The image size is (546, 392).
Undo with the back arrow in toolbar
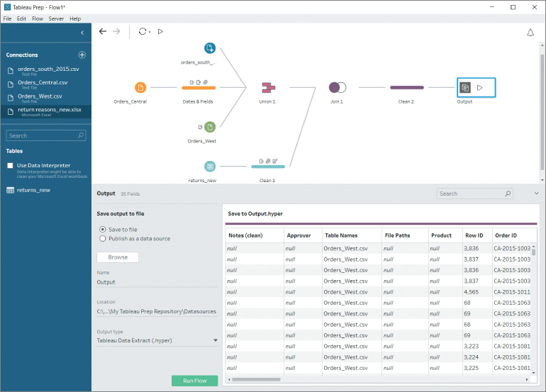pos(102,31)
